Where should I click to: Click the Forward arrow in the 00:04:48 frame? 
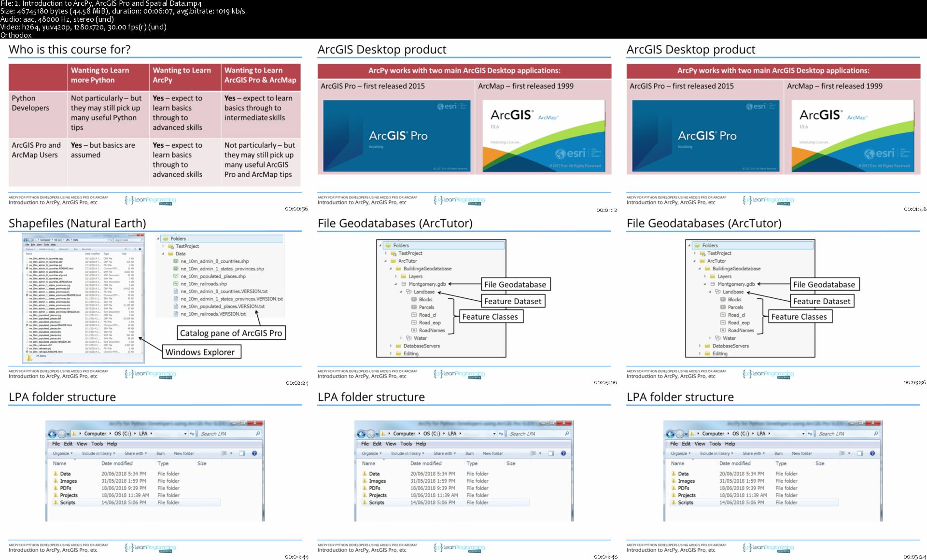click(x=371, y=434)
